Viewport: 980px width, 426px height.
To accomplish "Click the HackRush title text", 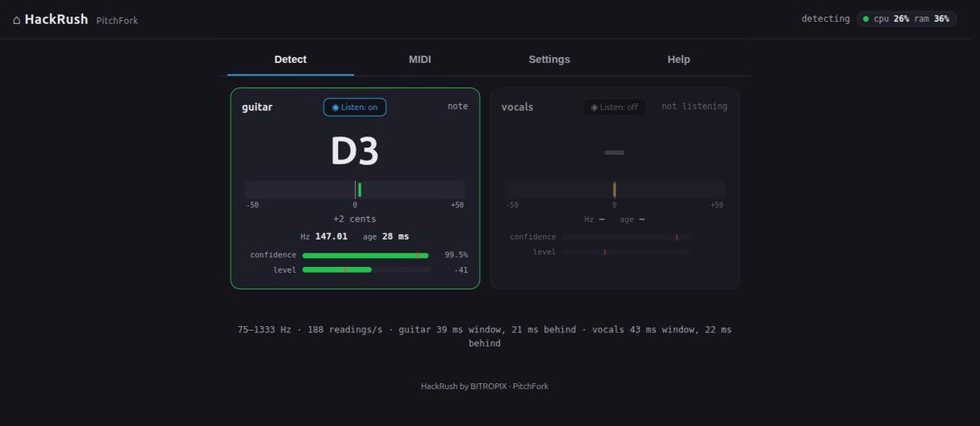I will pos(56,19).
